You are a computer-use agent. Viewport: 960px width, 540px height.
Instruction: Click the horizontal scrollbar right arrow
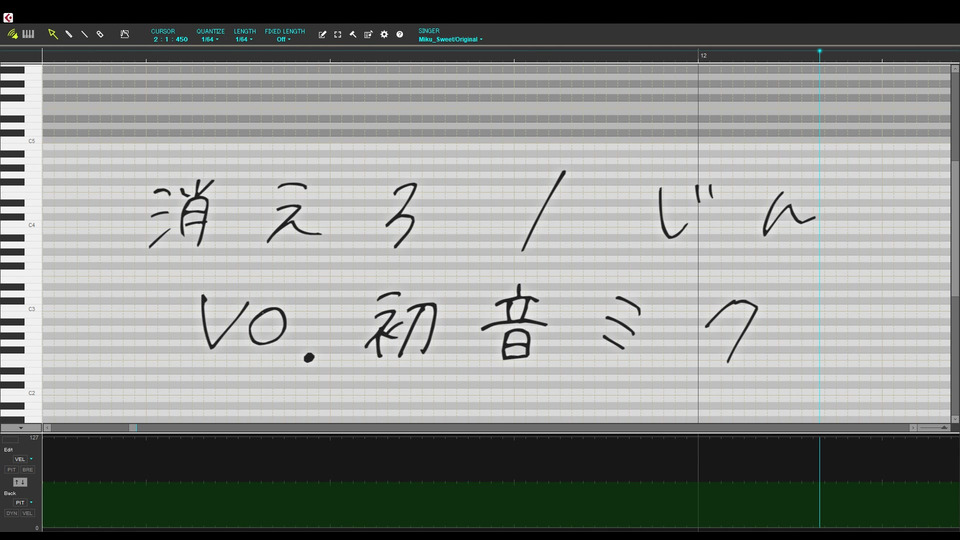(x=913, y=427)
